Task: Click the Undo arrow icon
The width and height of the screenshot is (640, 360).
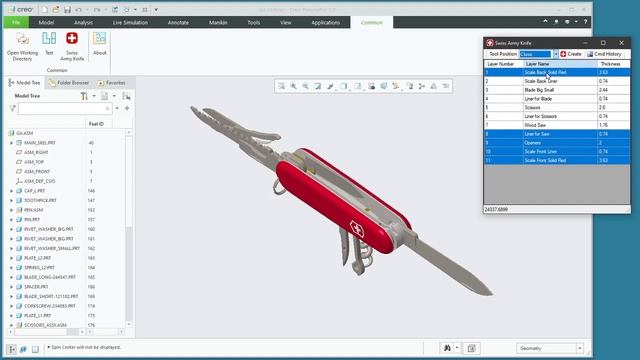Action: click(78, 9)
